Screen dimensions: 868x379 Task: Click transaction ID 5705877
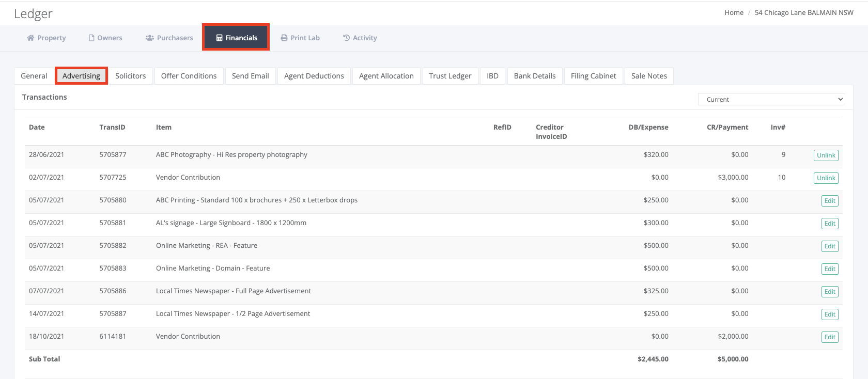(x=113, y=154)
